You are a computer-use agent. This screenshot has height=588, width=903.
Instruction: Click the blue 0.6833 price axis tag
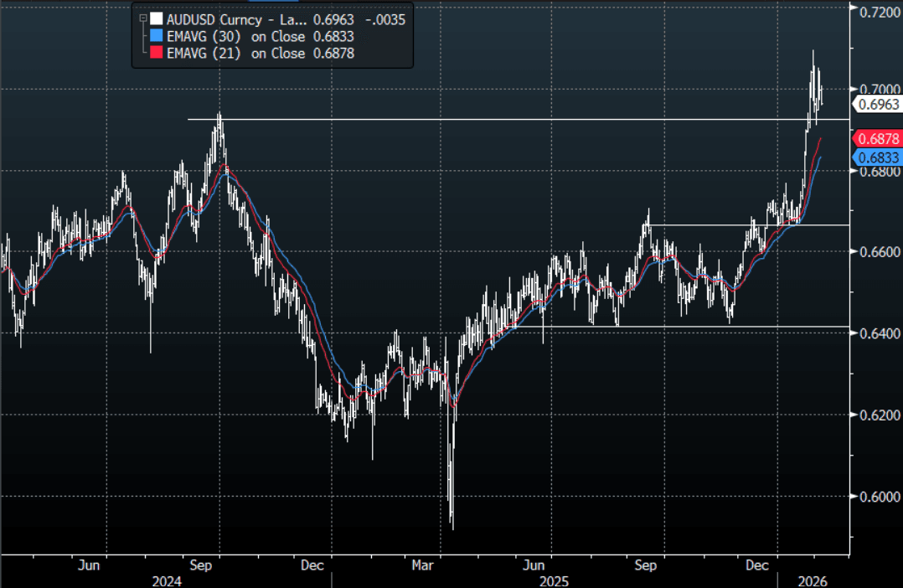pos(877,157)
